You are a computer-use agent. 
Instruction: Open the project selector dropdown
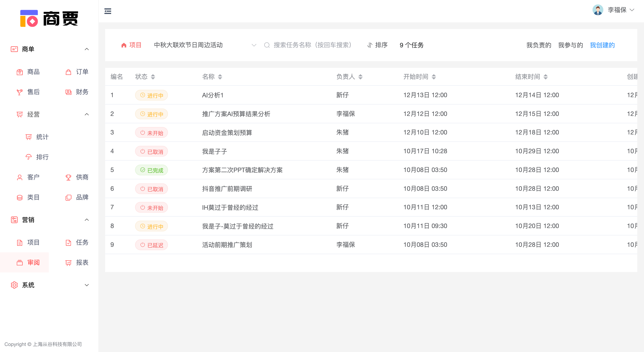(254, 45)
